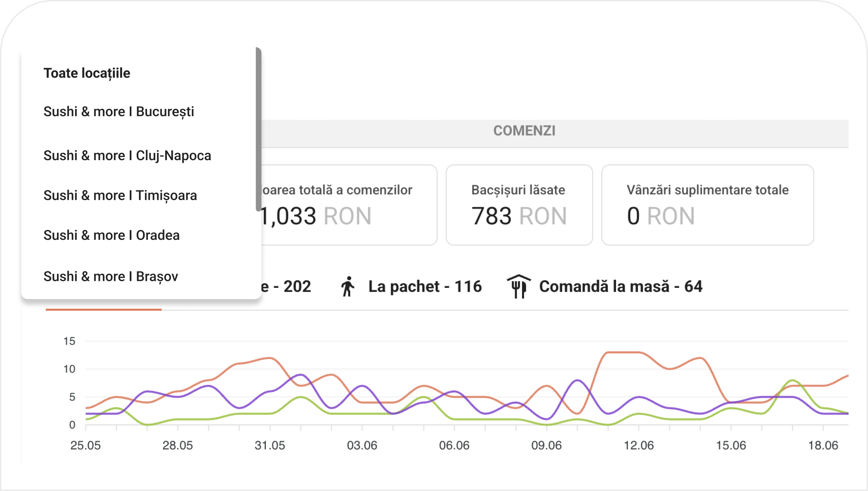This screenshot has width=868, height=491.
Task: Click the walking person takeaway icon
Action: [348, 287]
